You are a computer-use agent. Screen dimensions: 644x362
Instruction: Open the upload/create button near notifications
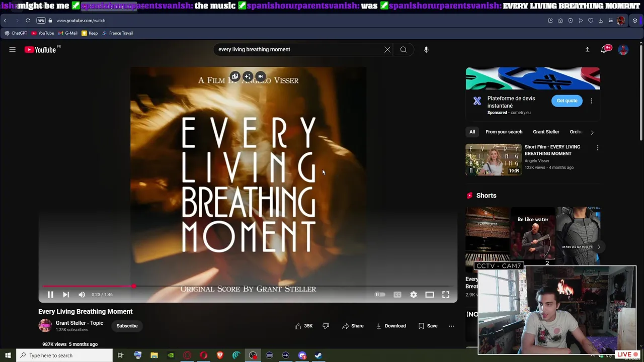click(587, 50)
